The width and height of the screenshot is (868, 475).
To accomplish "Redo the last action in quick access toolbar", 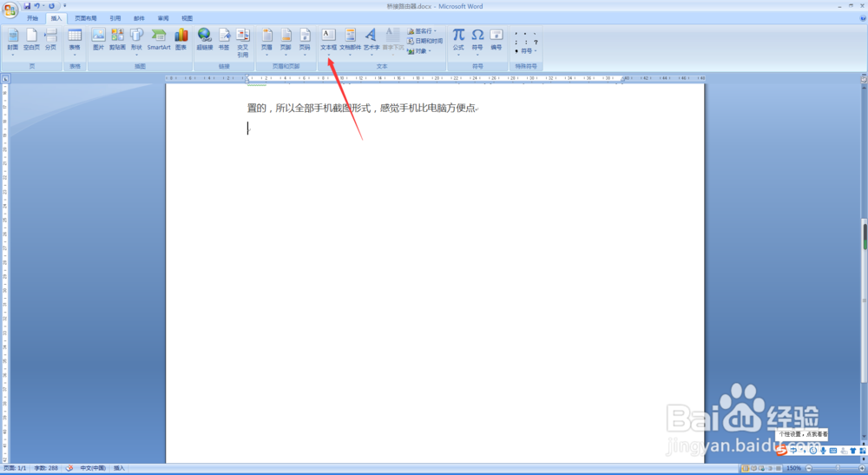I will coord(51,6).
